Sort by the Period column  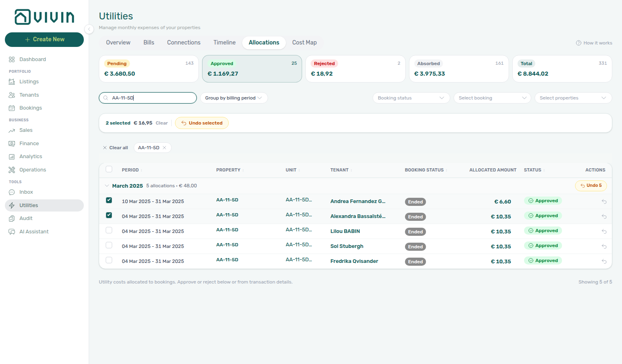(x=132, y=170)
